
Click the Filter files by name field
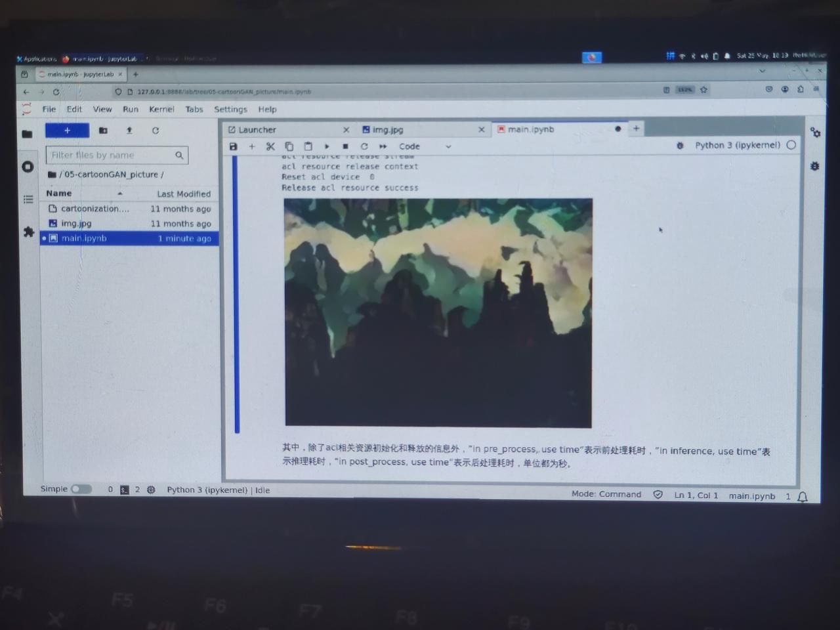point(110,155)
